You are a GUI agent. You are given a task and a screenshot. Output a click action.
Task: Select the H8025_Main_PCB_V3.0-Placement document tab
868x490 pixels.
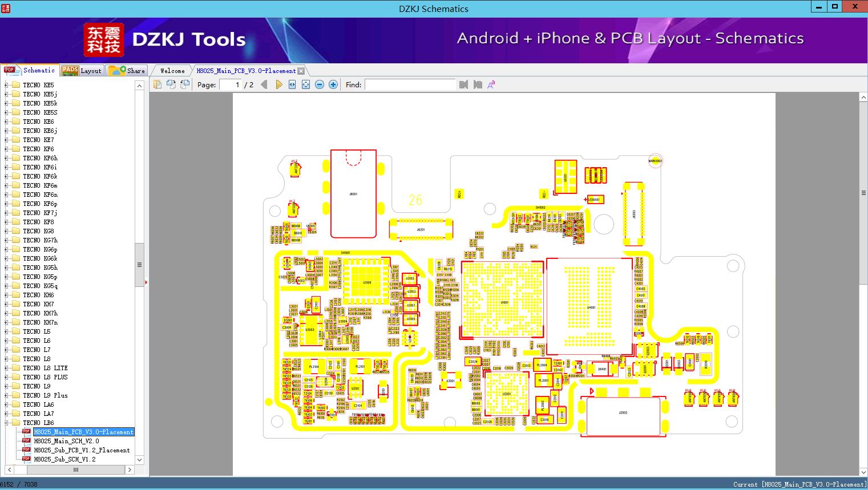(246, 71)
